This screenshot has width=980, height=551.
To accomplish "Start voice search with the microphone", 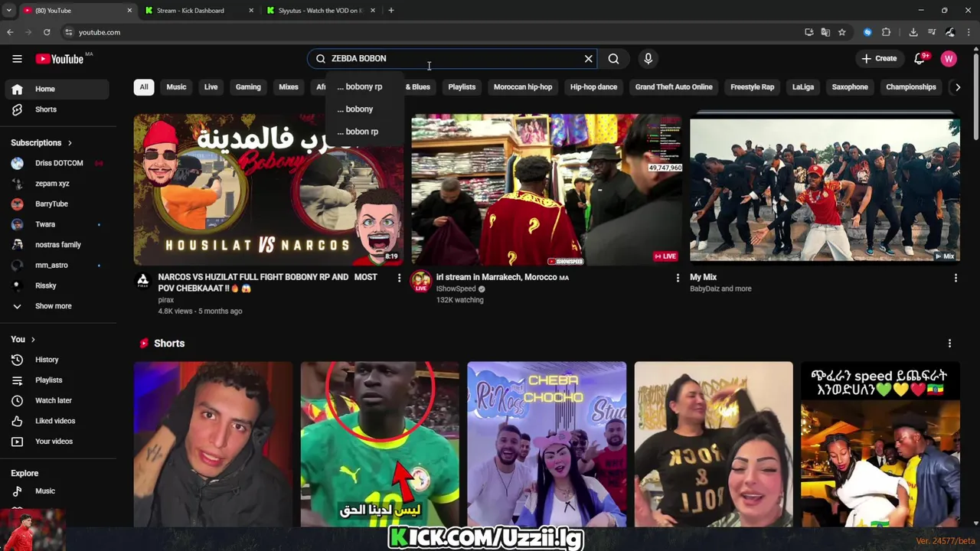I will tap(648, 59).
